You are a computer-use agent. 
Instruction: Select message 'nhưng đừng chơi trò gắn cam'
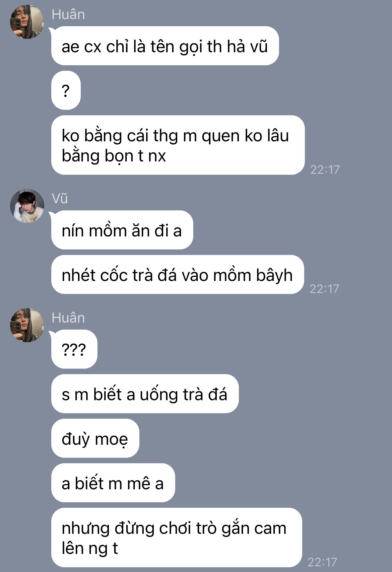177,538
